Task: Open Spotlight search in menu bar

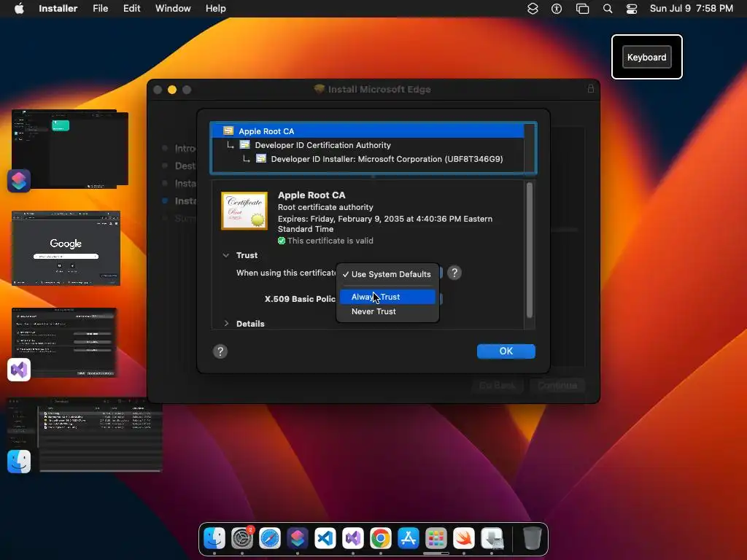Action: pyautogui.click(x=608, y=9)
